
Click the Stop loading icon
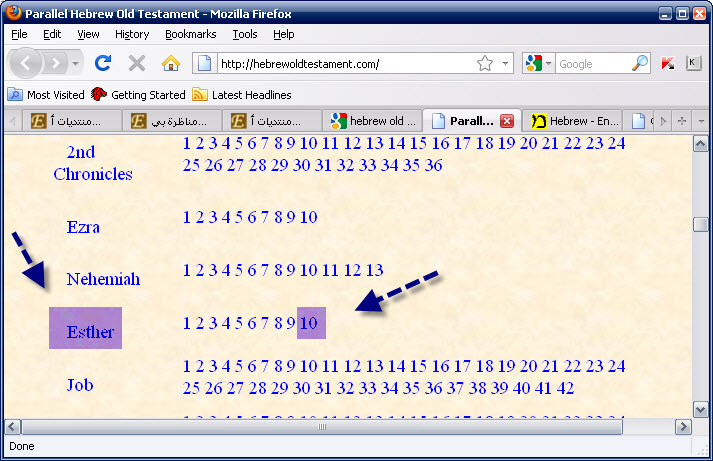136,63
